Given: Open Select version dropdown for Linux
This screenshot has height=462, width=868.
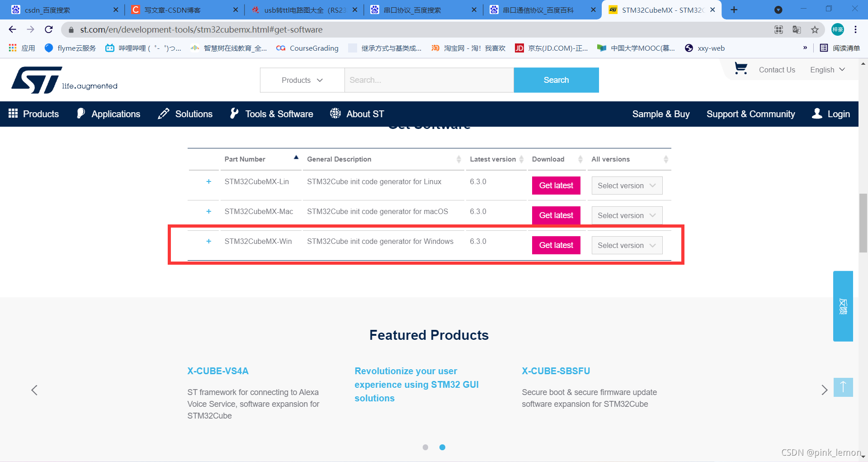Looking at the screenshot, I should [x=627, y=186].
